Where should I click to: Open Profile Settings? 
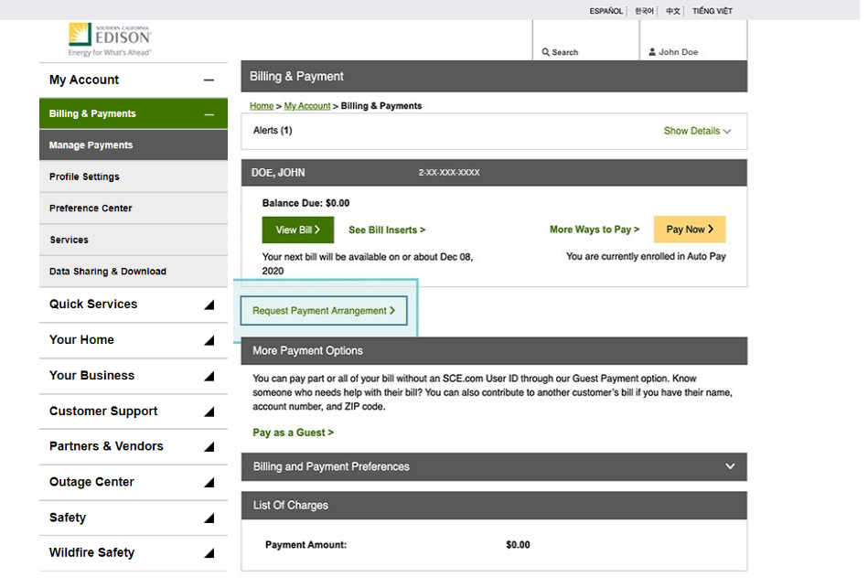[134, 176]
